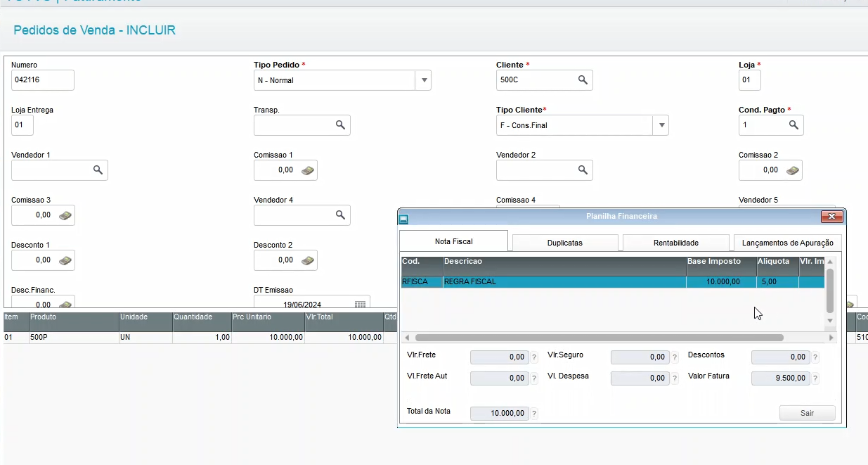868x465 pixels.
Task: Select the REGRA FISCAL row
Action: (x=612, y=281)
